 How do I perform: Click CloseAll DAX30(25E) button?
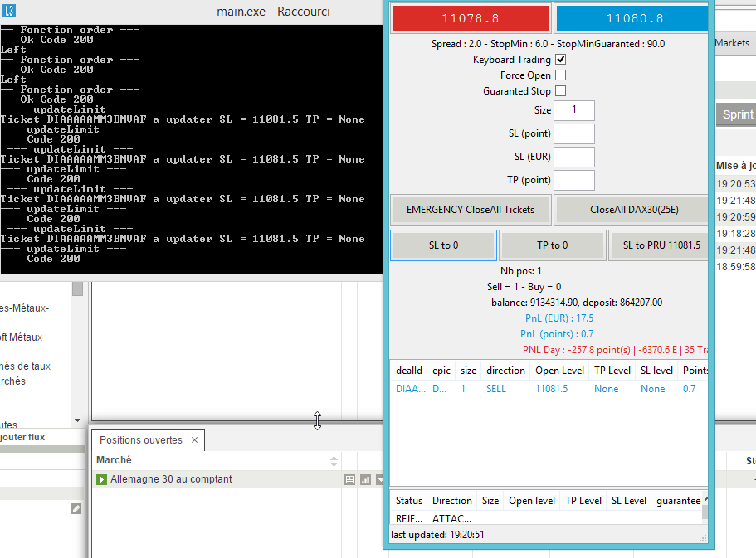pyautogui.click(x=632, y=210)
